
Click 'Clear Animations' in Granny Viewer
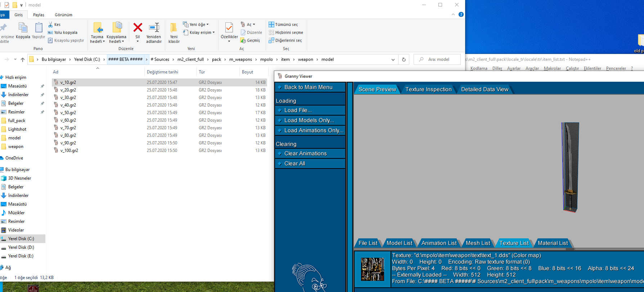click(x=310, y=153)
